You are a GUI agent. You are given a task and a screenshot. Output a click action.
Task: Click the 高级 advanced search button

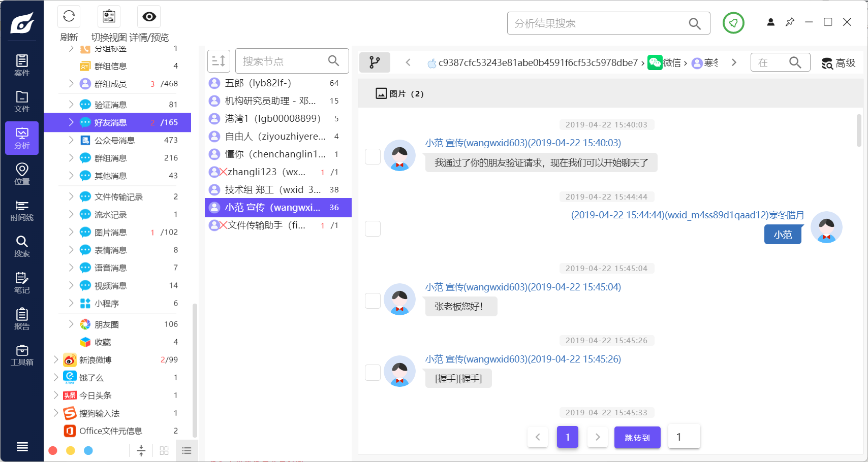click(839, 62)
